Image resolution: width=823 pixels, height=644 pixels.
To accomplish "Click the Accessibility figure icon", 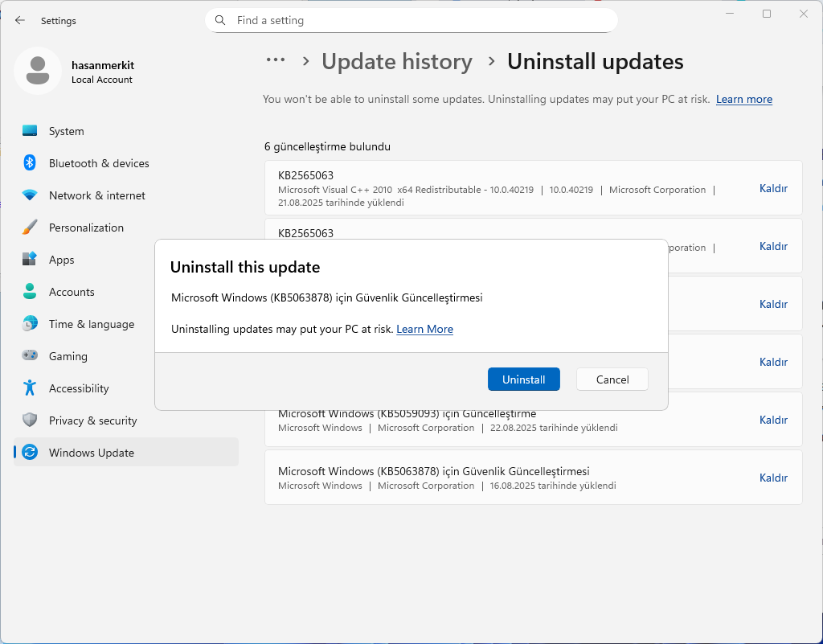I will click(x=30, y=388).
